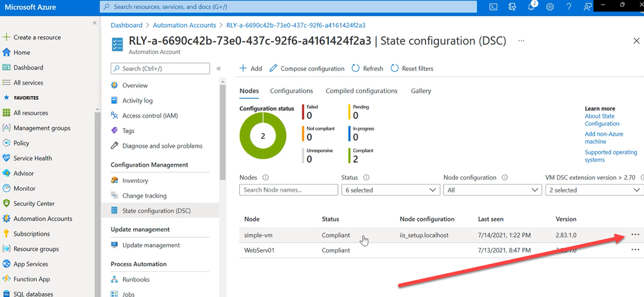Open portal settings gear icon
This screenshot has height=297, width=644.
pyautogui.click(x=551, y=7)
